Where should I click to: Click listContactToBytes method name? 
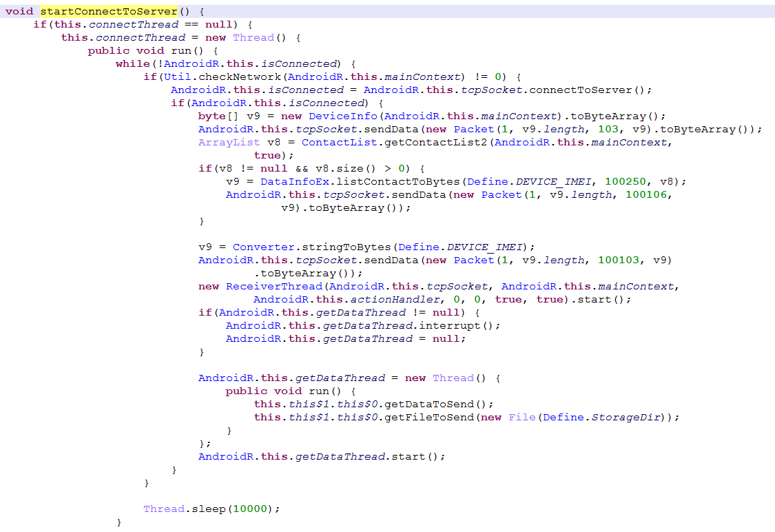(x=398, y=181)
